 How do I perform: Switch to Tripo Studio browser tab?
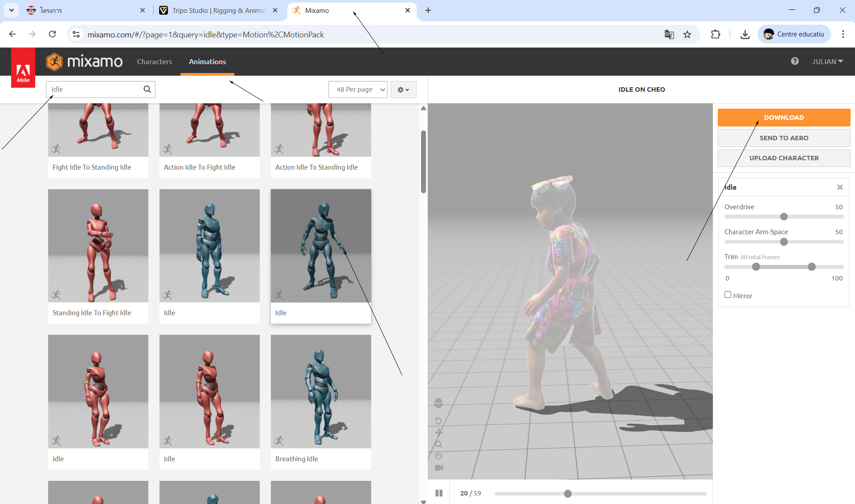[x=218, y=10]
